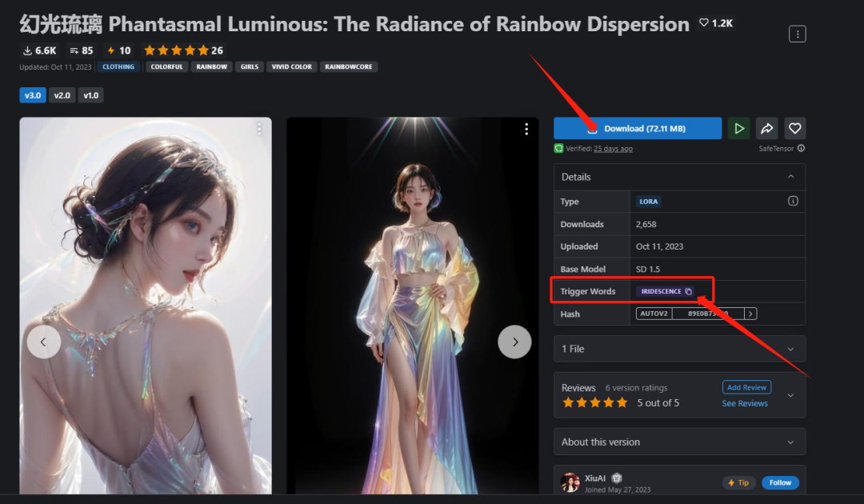The image size is (864, 504).
Task: Show previous image with left arrow
Action: pyautogui.click(x=43, y=342)
